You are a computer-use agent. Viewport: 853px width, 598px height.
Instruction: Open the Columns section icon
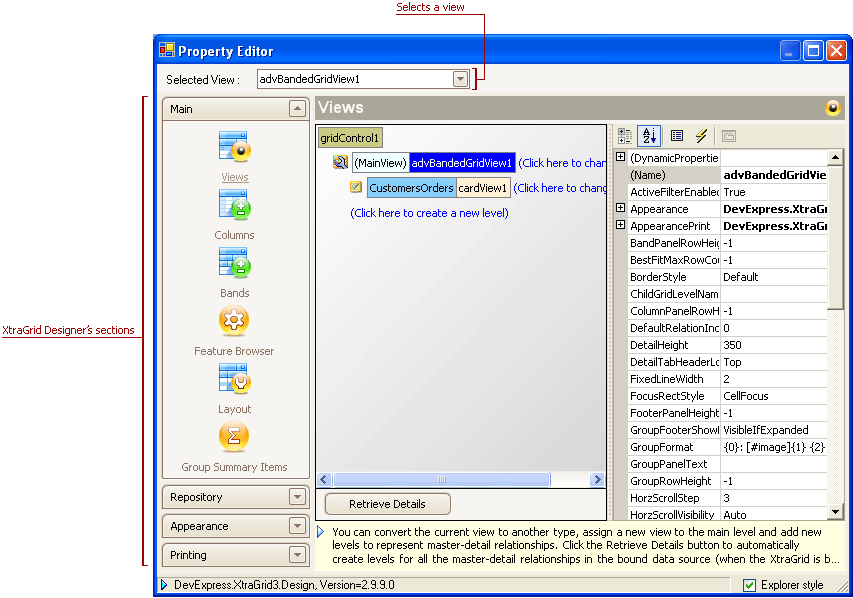pos(234,205)
